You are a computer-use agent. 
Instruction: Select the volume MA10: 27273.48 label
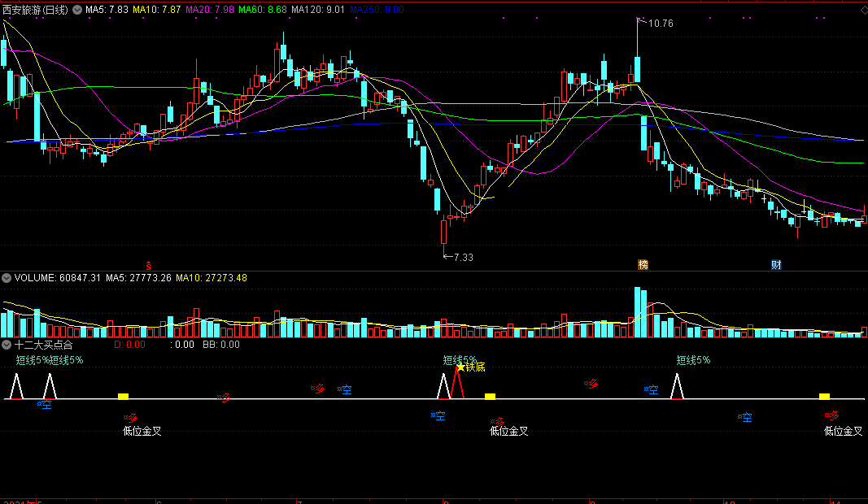(212, 278)
